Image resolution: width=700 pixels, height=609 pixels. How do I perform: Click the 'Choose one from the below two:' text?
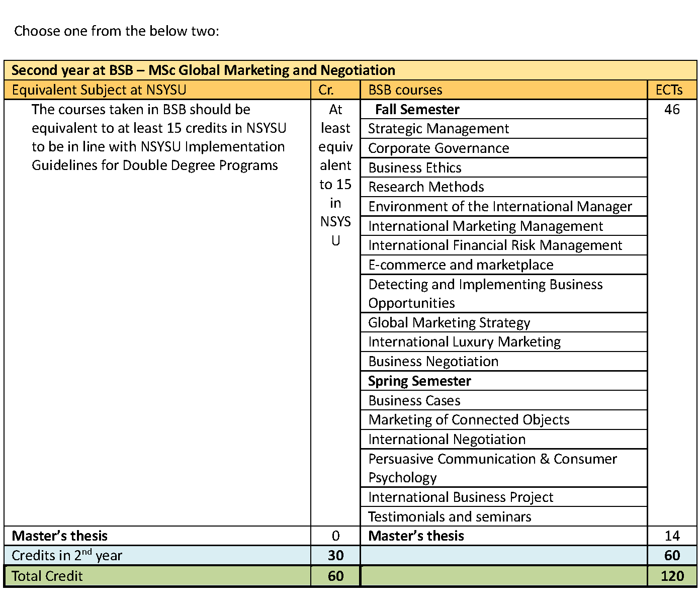117,31
